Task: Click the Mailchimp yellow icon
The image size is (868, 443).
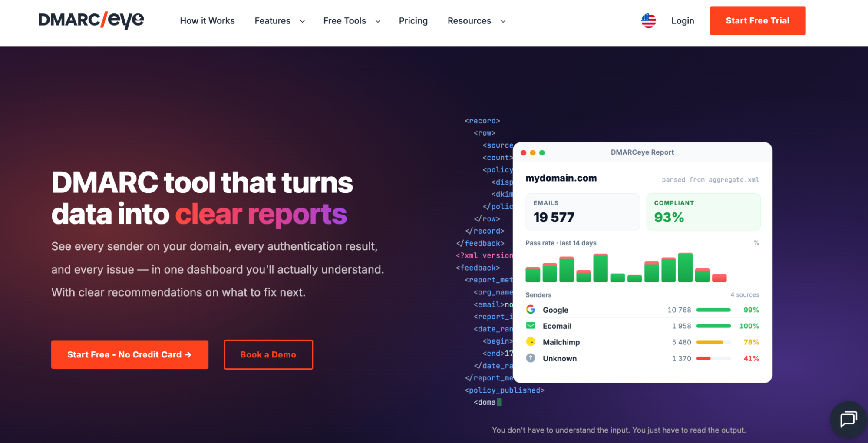Action: (x=531, y=342)
